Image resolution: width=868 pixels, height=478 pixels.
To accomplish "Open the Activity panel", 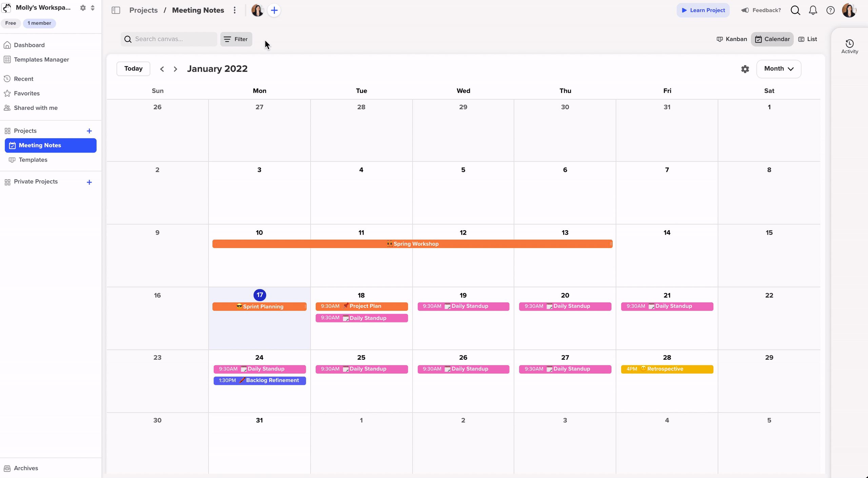I will tap(849, 46).
